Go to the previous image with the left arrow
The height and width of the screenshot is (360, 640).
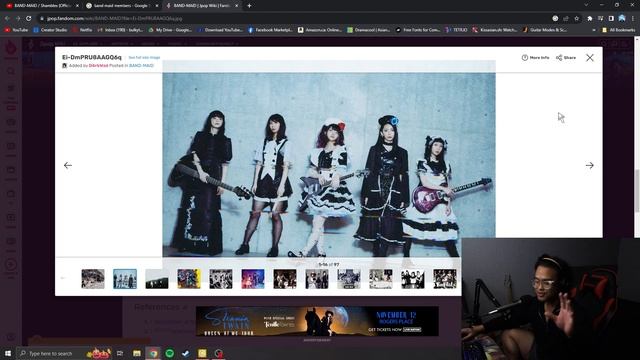tap(68, 165)
